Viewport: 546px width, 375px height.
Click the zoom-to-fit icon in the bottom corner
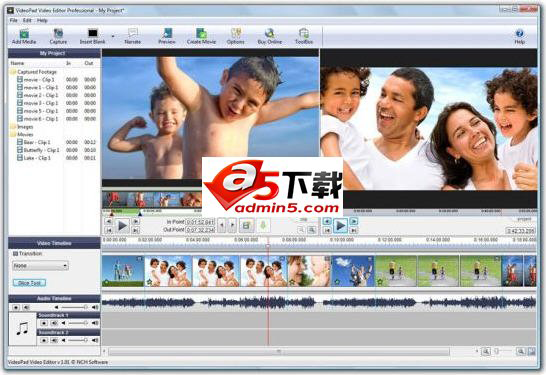pos(532,352)
